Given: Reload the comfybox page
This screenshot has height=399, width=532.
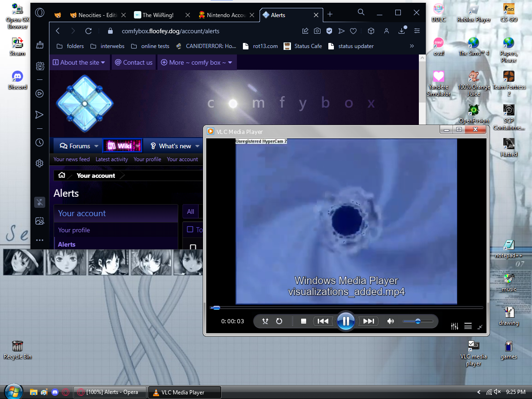Looking at the screenshot, I should [x=89, y=31].
